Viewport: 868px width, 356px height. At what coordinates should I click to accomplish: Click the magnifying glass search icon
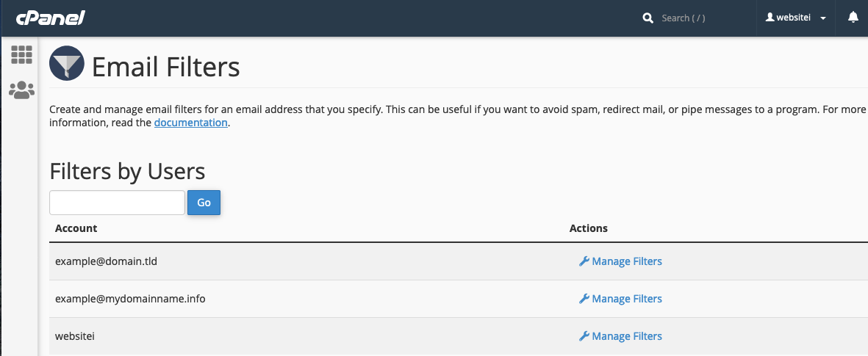(x=648, y=18)
